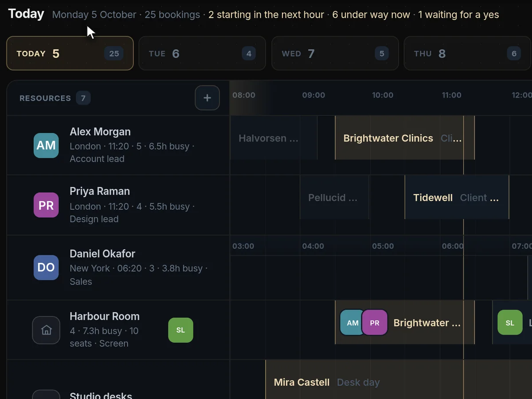
Task: Click the Studio desks resource name
Action: pos(101,395)
